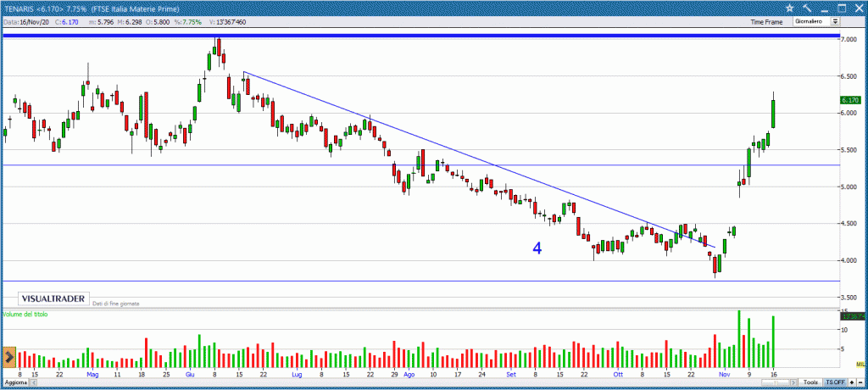The height and width of the screenshot is (390, 868).
Task: Click the VISUALTRADER logo box
Action: coord(53,298)
